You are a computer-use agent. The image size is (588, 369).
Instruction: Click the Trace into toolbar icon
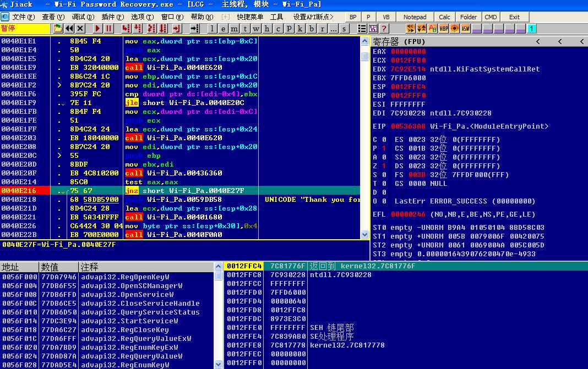tap(151, 29)
